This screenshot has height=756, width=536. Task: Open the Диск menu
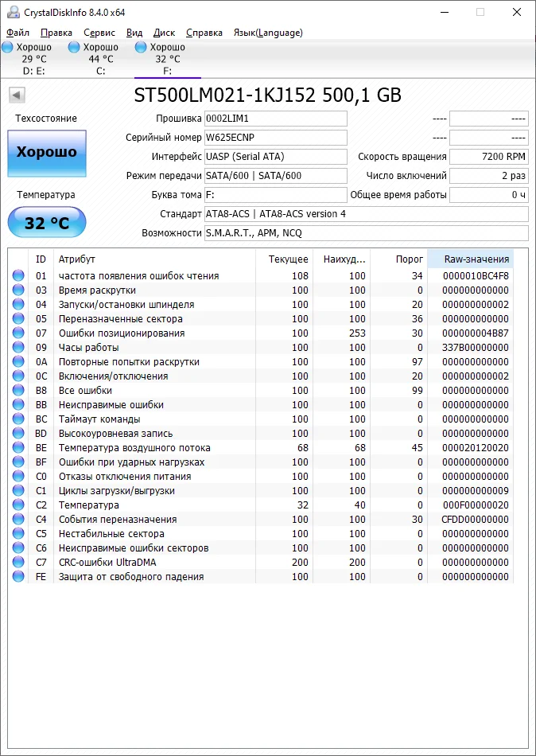click(x=164, y=33)
